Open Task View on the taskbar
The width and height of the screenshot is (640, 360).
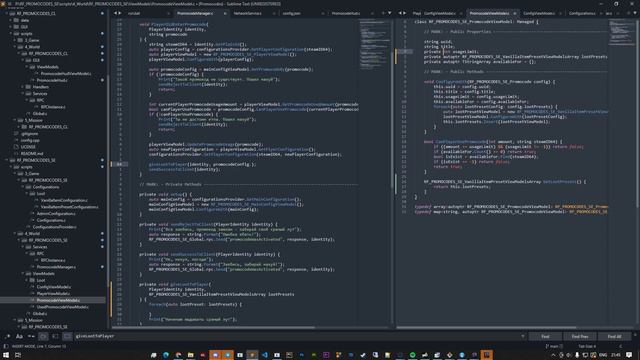18,355
